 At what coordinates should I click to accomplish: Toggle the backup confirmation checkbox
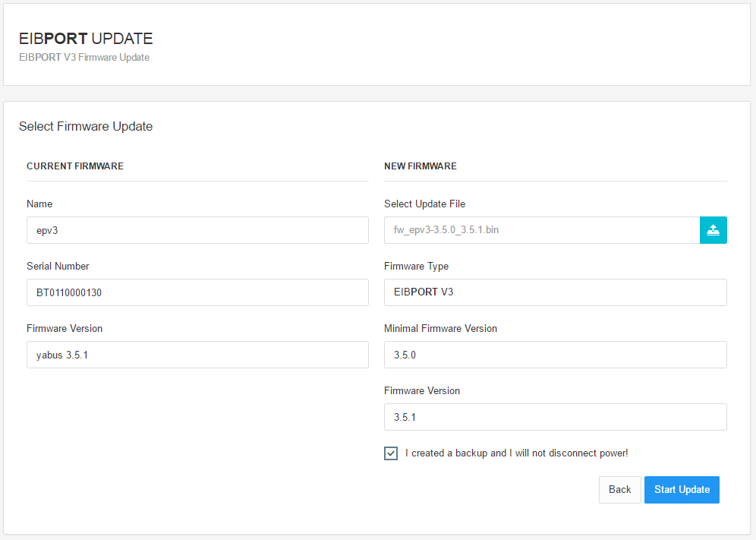[x=391, y=453]
